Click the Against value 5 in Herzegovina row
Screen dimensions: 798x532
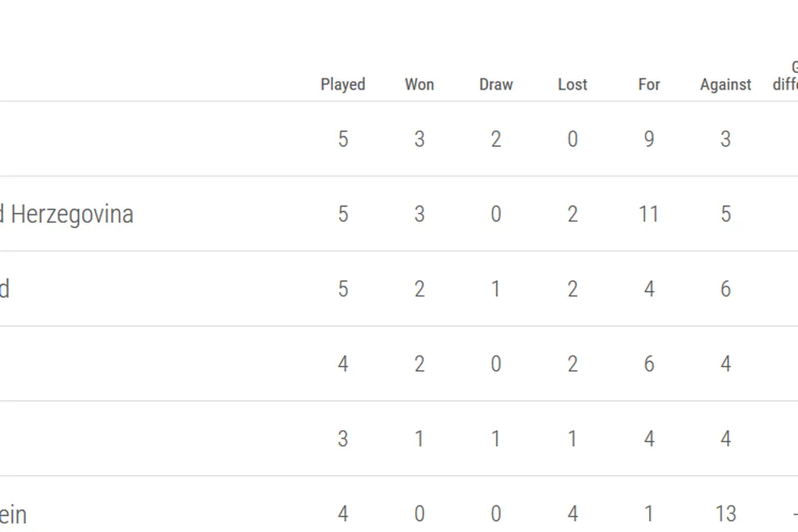726,214
